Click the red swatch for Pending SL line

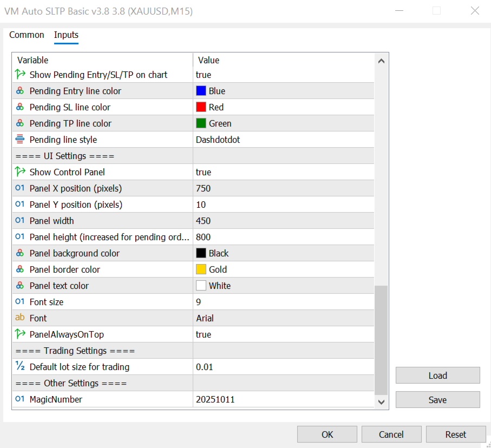click(201, 107)
